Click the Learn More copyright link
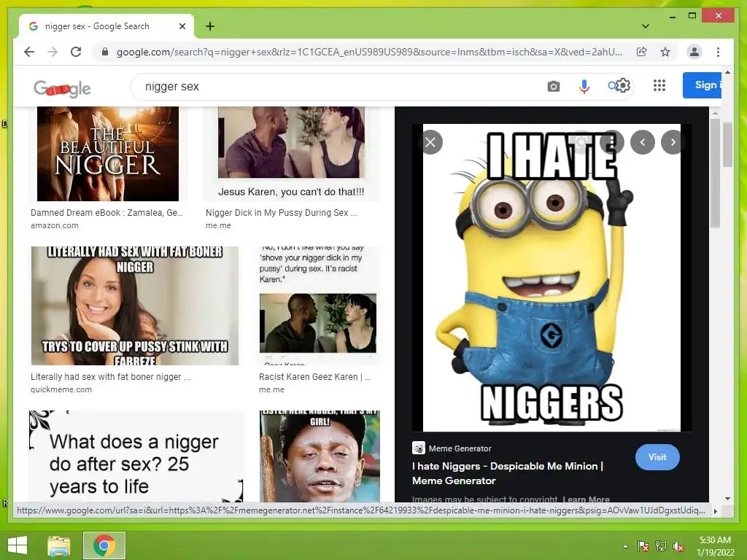 coord(586,499)
